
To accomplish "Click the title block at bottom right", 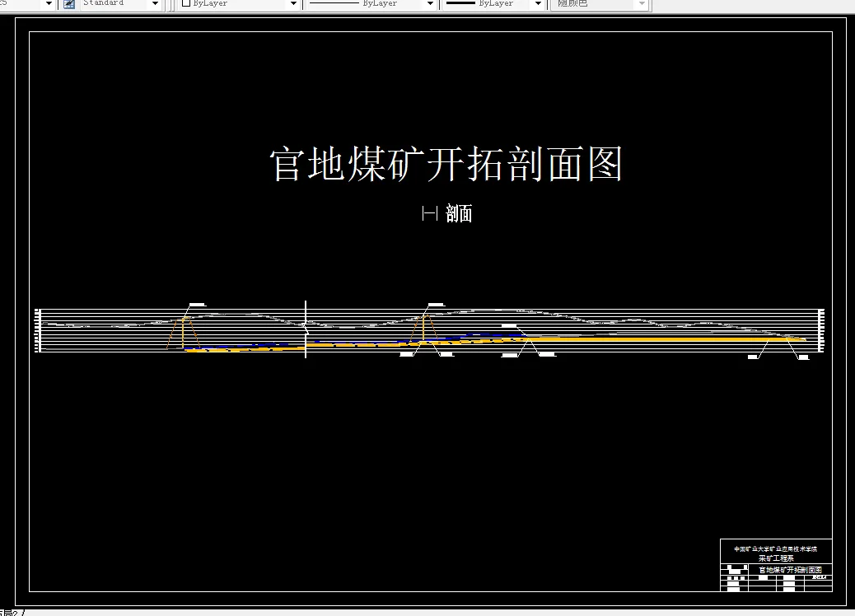I will click(774, 564).
